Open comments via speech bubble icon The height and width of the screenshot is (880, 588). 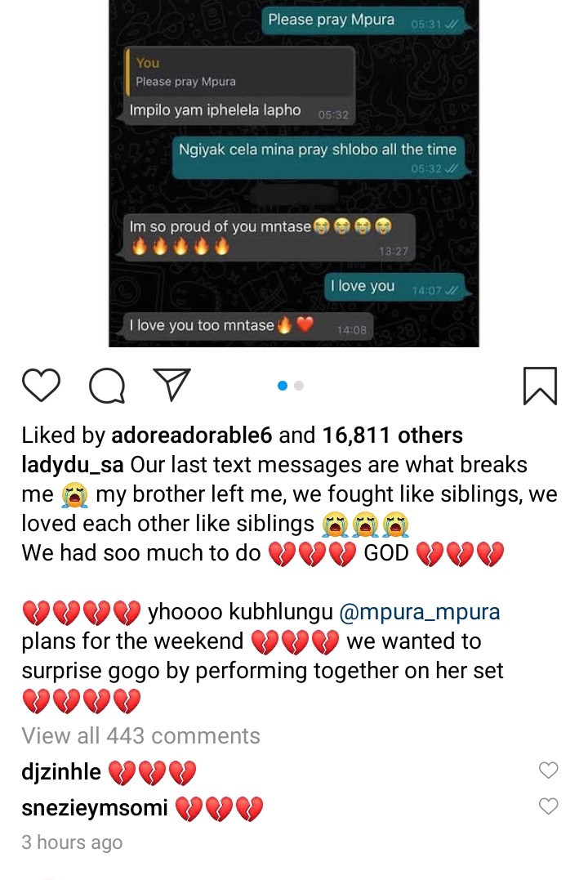click(107, 386)
